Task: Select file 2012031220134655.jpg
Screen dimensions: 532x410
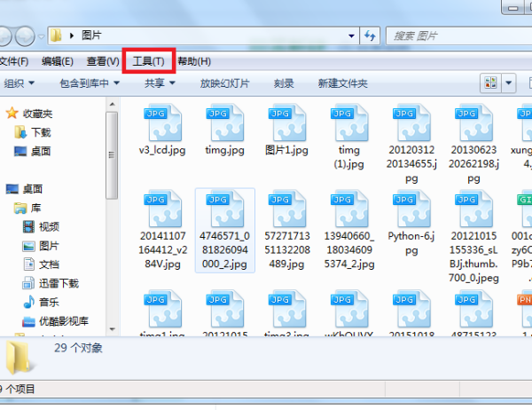Action: click(x=411, y=144)
